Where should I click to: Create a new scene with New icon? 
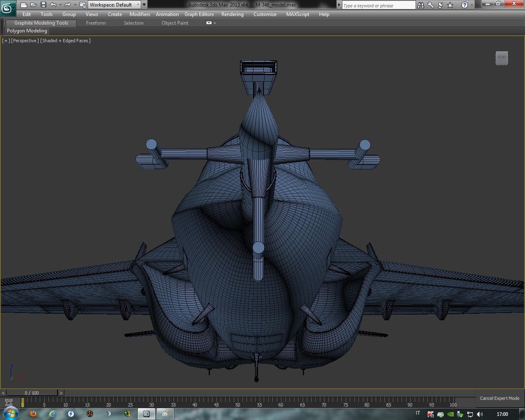point(24,5)
